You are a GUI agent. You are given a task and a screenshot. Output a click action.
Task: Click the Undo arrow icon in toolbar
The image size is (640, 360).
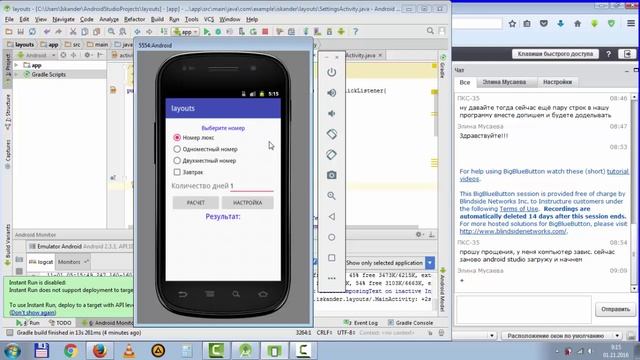point(47,31)
